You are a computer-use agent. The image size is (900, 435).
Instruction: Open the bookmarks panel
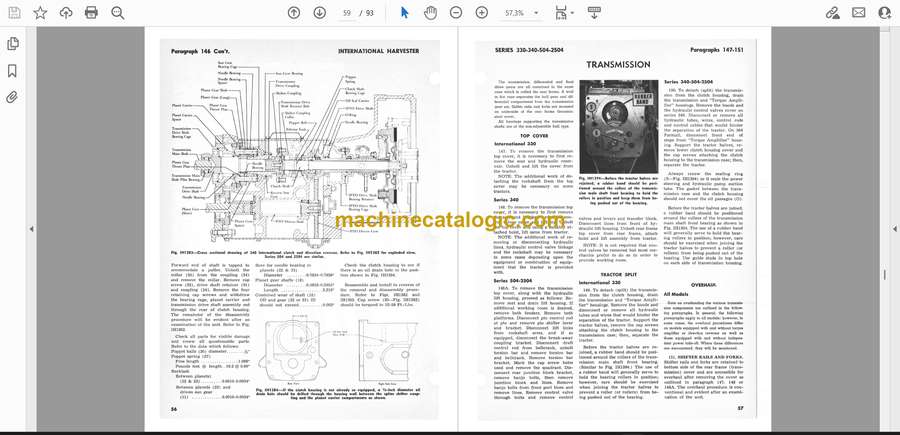12,71
